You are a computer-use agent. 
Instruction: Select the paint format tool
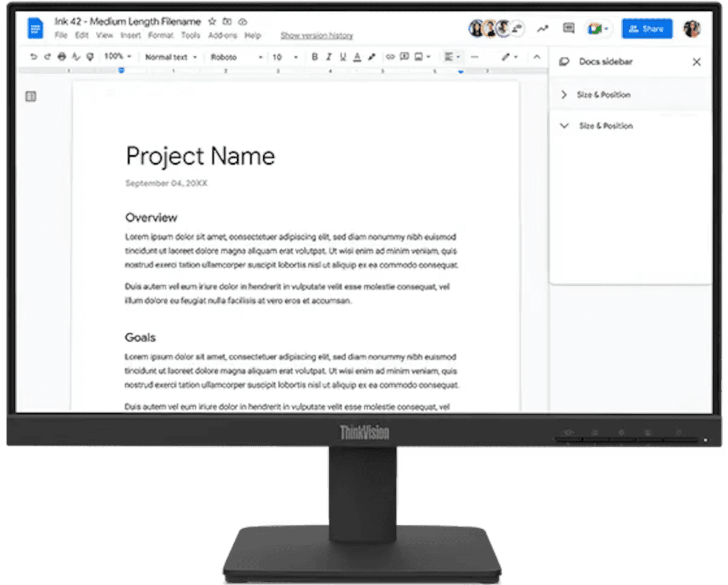[90, 56]
